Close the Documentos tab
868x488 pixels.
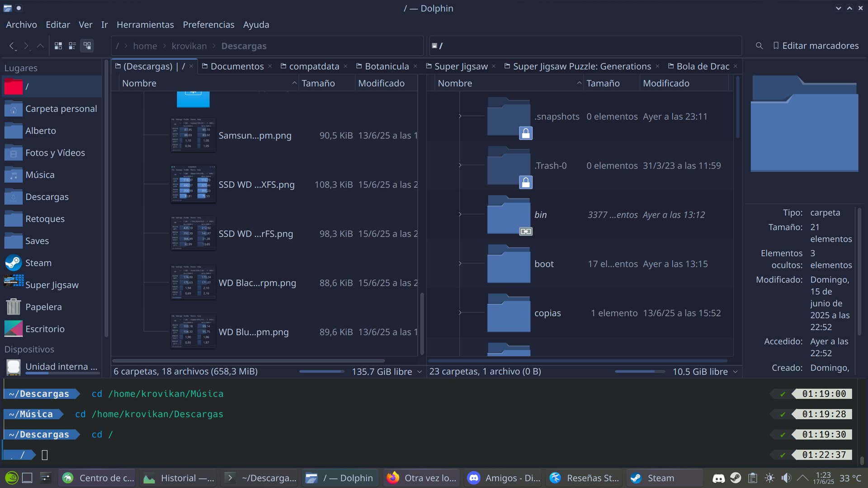(270, 66)
